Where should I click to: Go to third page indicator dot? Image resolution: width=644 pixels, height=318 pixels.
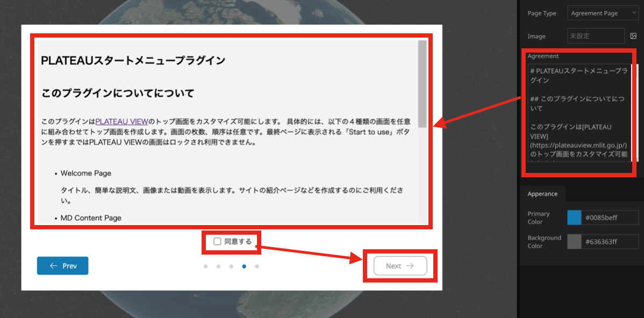click(231, 266)
